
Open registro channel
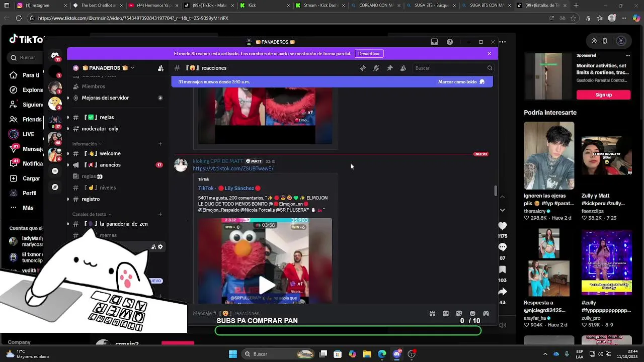point(117,199)
